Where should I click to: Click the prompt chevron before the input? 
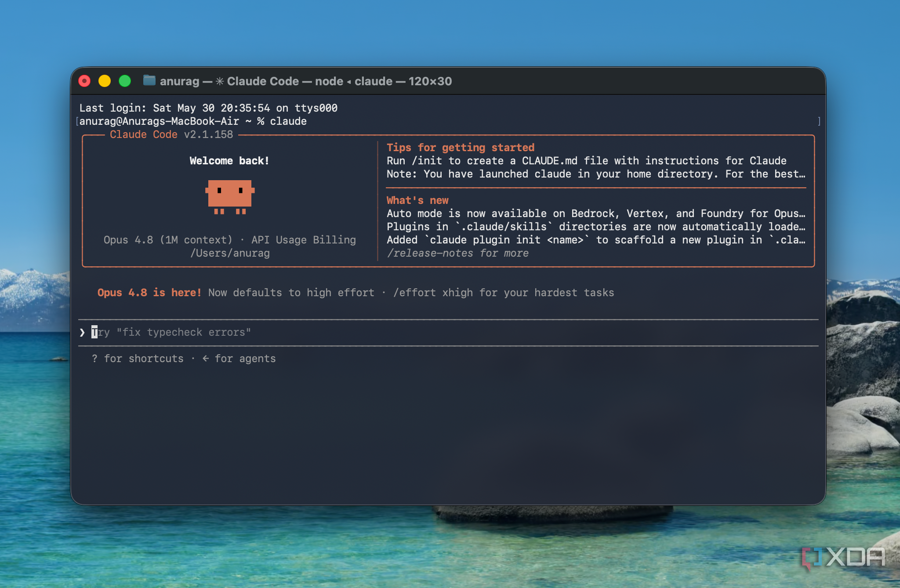click(82, 332)
